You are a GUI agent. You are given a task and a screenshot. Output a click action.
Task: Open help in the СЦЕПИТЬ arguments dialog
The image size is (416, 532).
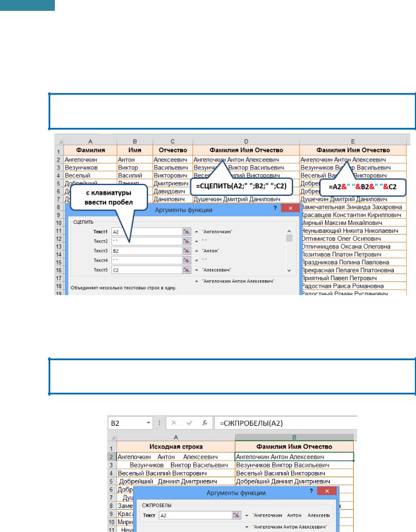point(275,208)
